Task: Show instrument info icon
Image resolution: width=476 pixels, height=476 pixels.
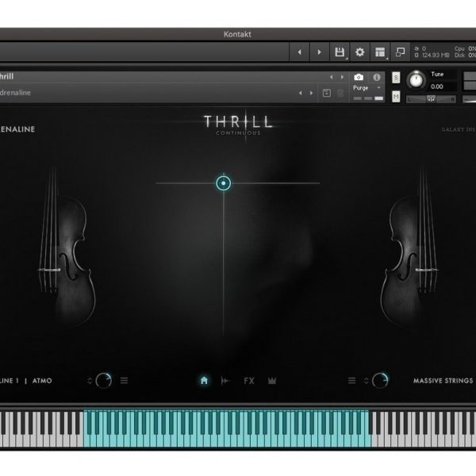Action: click(377, 77)
